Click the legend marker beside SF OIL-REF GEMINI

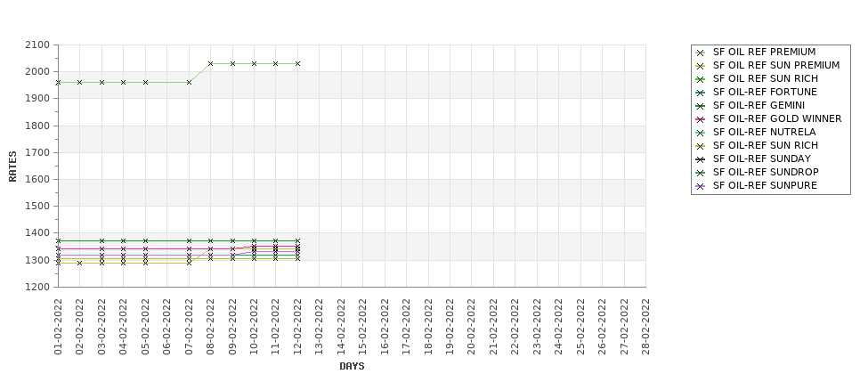(x=701, y=106)
